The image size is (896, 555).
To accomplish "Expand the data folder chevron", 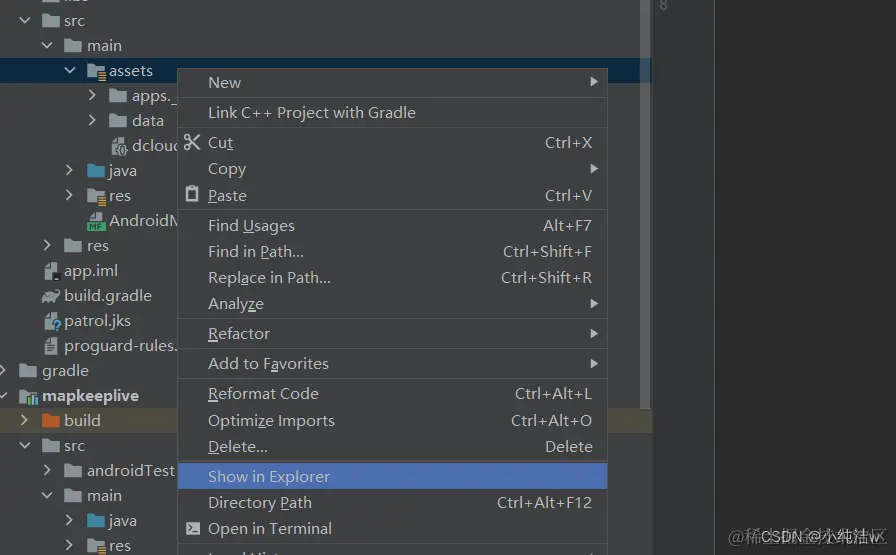I will 92,120.
